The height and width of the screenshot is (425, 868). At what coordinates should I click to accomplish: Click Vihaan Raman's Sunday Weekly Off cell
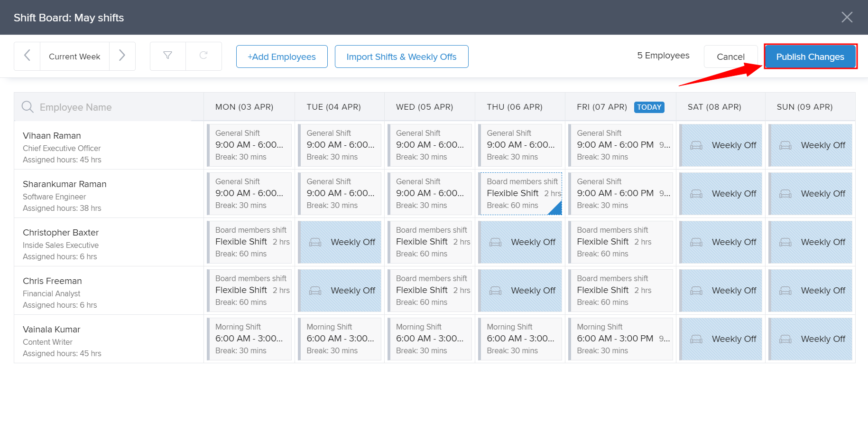(810, 145)
